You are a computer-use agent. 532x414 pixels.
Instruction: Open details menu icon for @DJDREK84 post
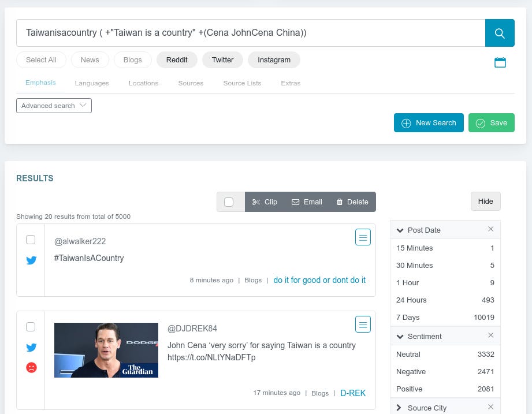click(x=363, y=325)
